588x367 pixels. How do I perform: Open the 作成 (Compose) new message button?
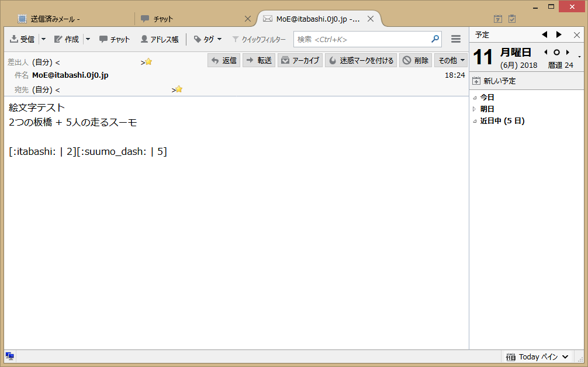point(67,39)
